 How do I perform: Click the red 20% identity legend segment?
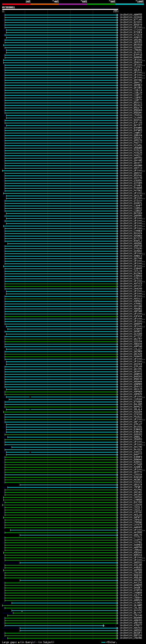(x=16, y=4)
